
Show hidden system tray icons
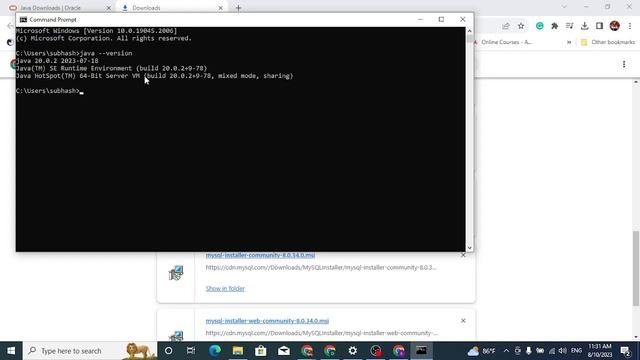pyautogui.click(x=506, y=351)
